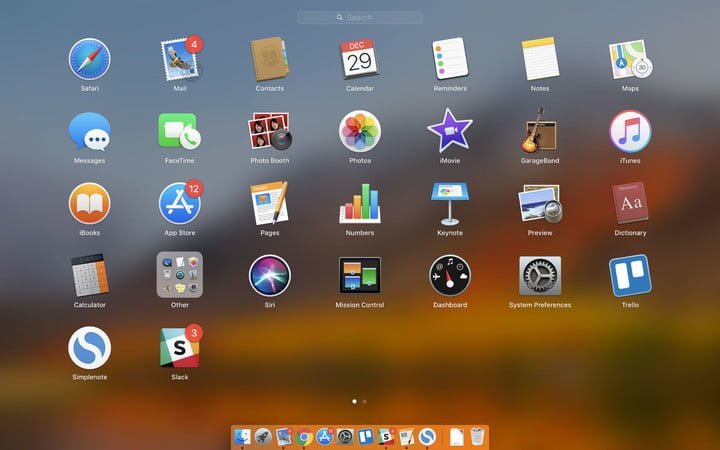Launch Siri
Image resolution: width=720 pixels, height=450 pixels.
tap(270, 276)
